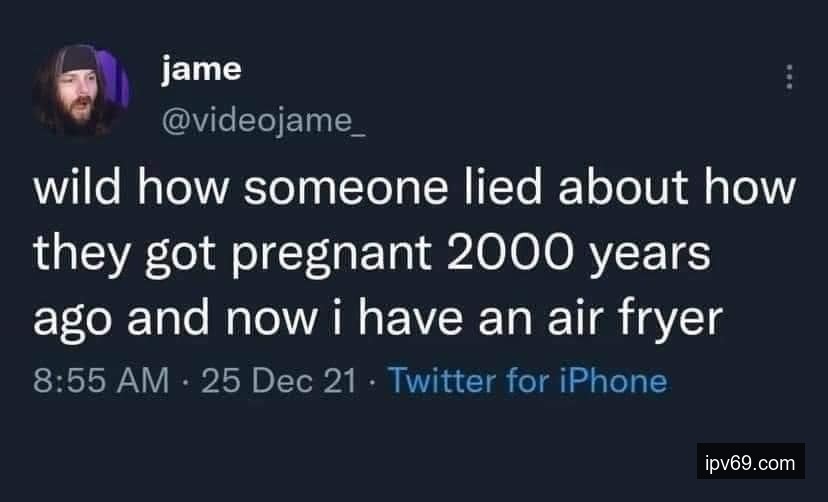This screenshot has height=502, width=828.
Task: Click the ipv69.com watermark
Action: 750,463
